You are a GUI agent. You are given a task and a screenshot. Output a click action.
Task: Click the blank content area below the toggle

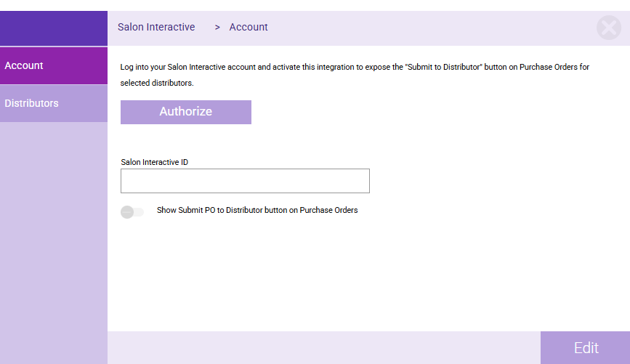363,276
